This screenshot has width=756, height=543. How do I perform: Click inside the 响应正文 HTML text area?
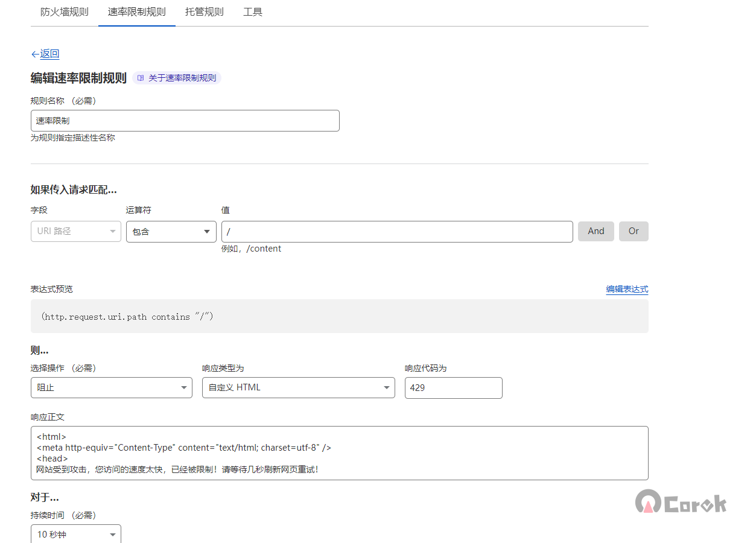click(x=339, y=453)
